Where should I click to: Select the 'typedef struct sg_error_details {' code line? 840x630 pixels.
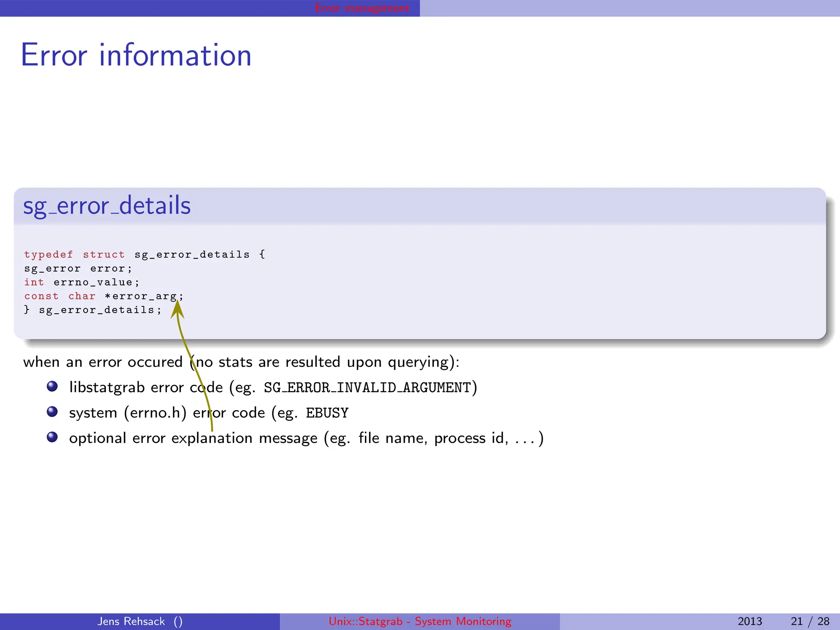(x=145, y=255)
